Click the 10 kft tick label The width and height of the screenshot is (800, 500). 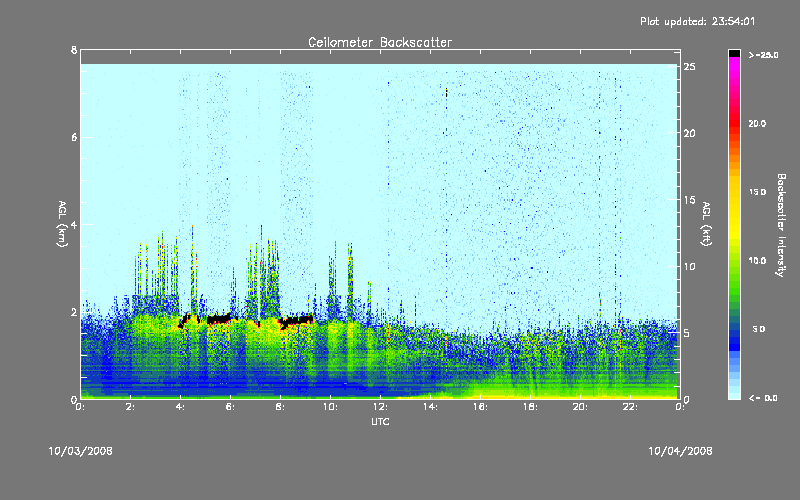coord(689,266)
